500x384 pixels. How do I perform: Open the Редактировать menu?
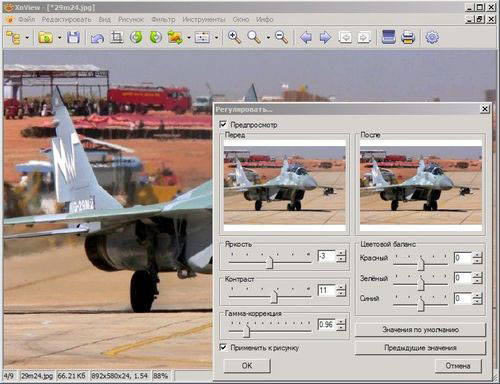(x=66, y=19)
